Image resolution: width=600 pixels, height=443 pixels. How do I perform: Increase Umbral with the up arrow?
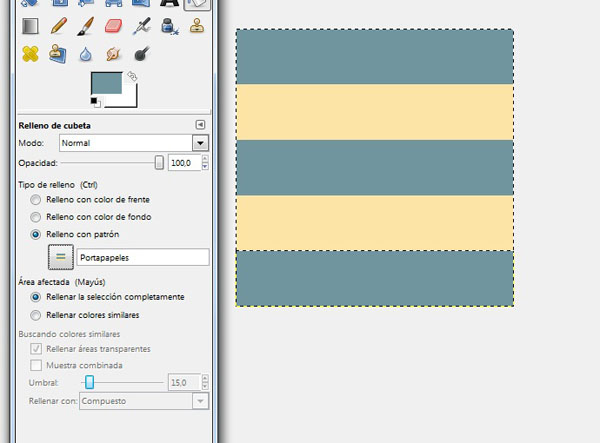[205, 378]
